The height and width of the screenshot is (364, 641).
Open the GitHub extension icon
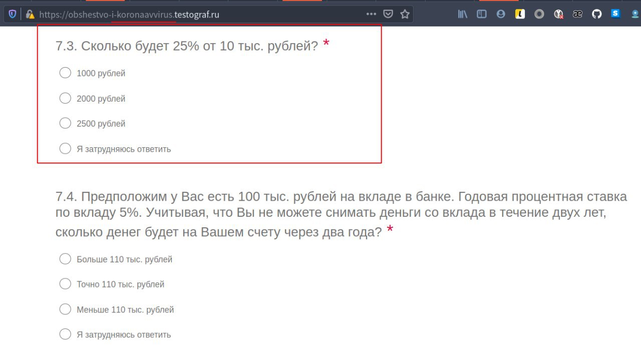click(x=596, y=14)
